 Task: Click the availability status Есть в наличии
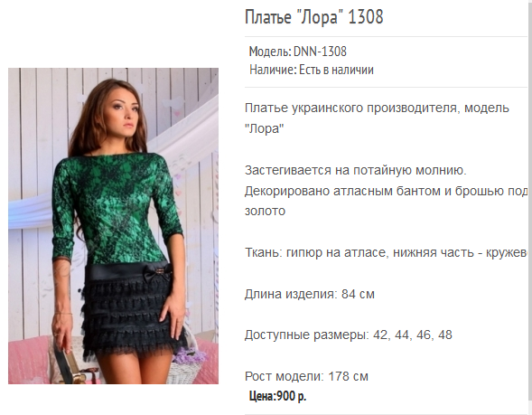click(x=336, y=70)
